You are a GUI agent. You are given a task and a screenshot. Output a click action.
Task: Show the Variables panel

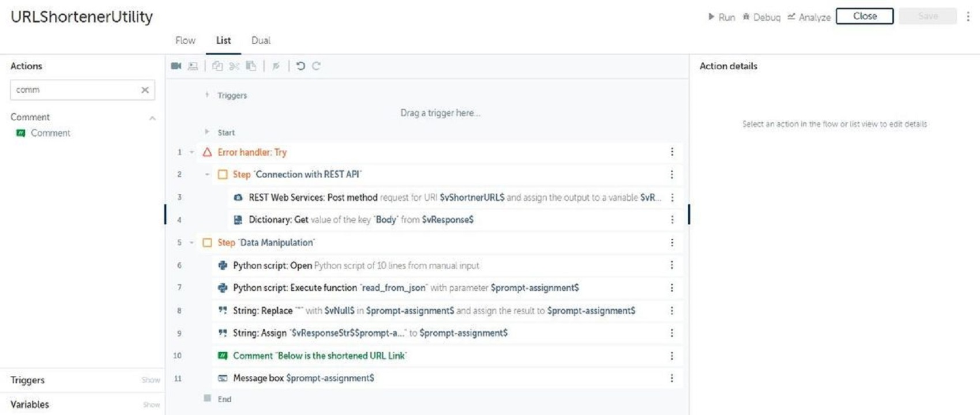click(152, 405)
